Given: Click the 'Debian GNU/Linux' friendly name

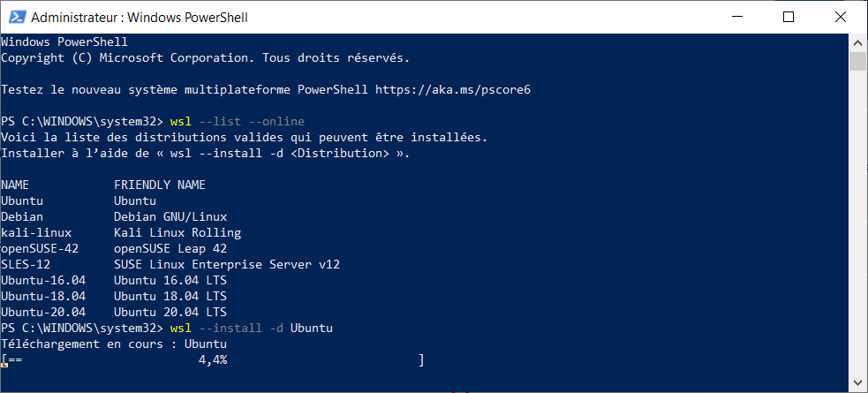Looking at the screenshot, I should (170, 216).
